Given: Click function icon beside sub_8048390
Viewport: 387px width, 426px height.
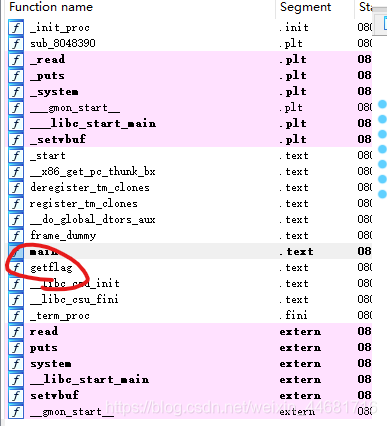Looking at the screenshot, I should point(16,43).
